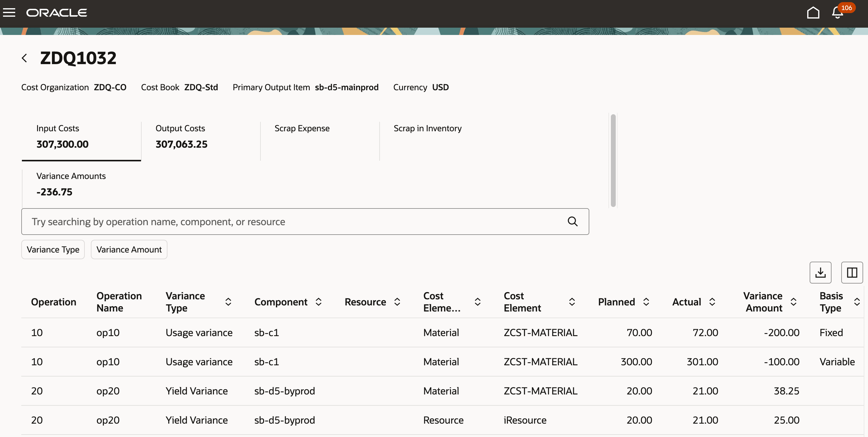Viewport: 868px width, 437px height.
Task: Sort the Planned column
Action: point(646,301)
